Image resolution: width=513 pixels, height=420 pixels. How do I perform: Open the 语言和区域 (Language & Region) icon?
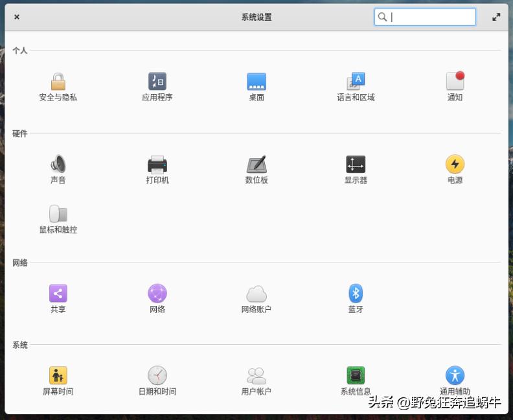(356, 81)
